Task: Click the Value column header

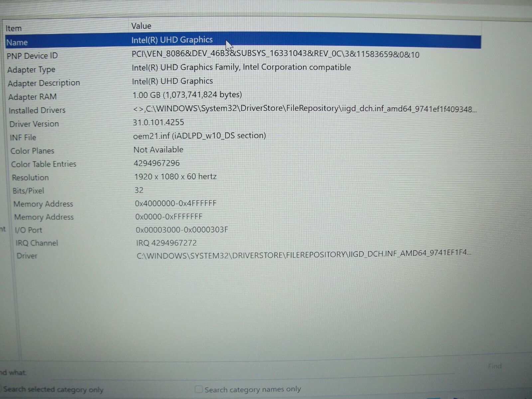Action: 141,26
